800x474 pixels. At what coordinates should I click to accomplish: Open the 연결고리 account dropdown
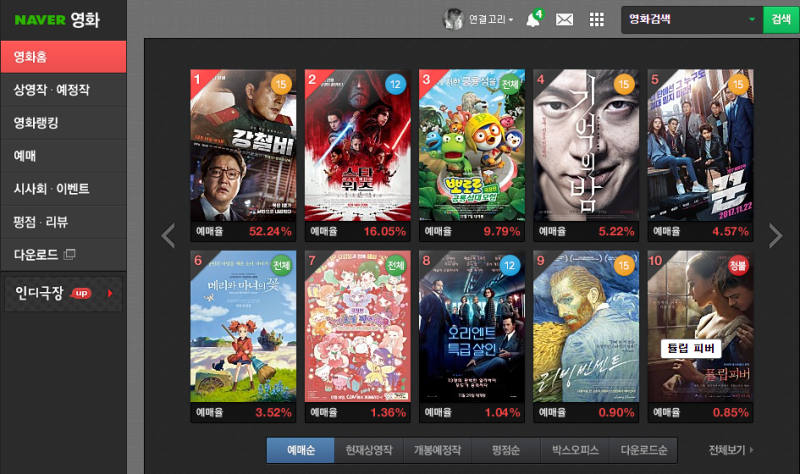(491, 19)
